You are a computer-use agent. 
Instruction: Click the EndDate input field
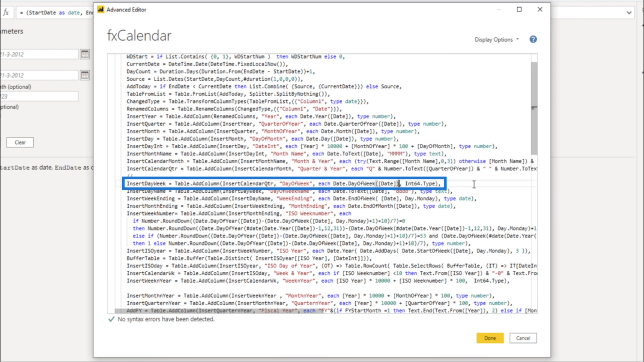coord(38,75)
